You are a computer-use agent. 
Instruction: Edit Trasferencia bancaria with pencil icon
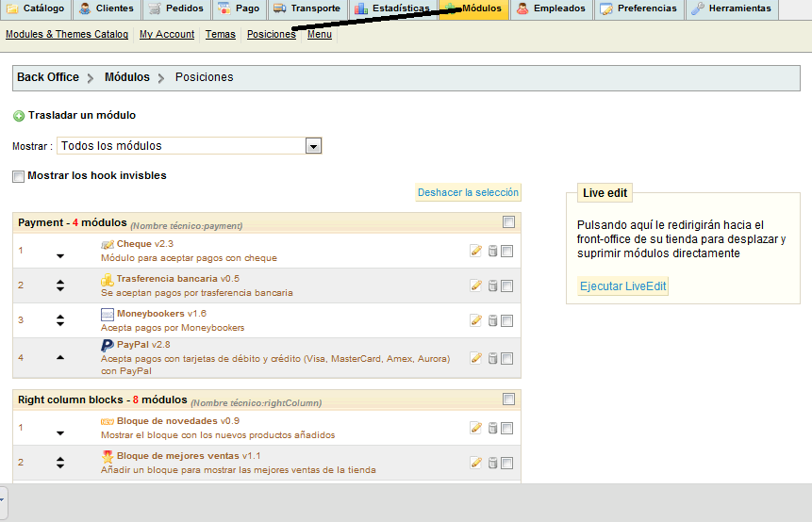(x=476, y=285)
